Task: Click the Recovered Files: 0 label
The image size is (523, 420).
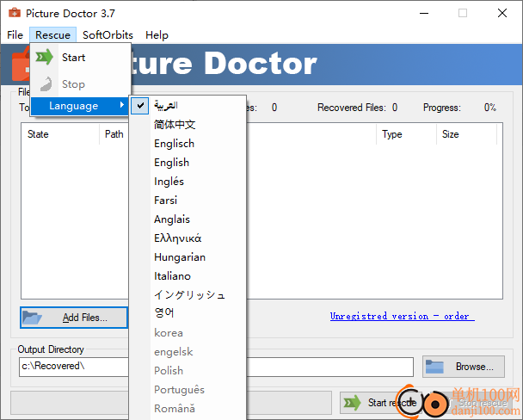Action: click(357, 108)
